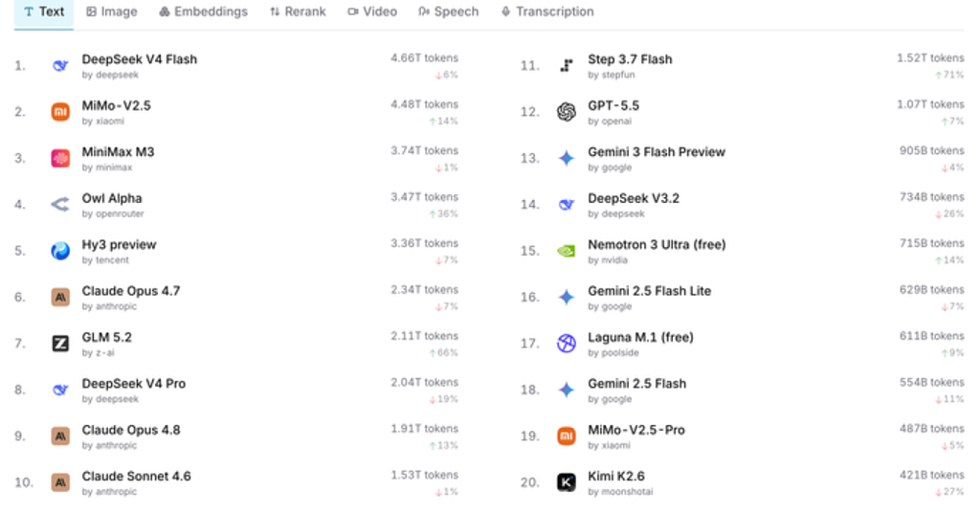980x514 pixels.
Task: Select the Speech tab
Action: [449, 11]
